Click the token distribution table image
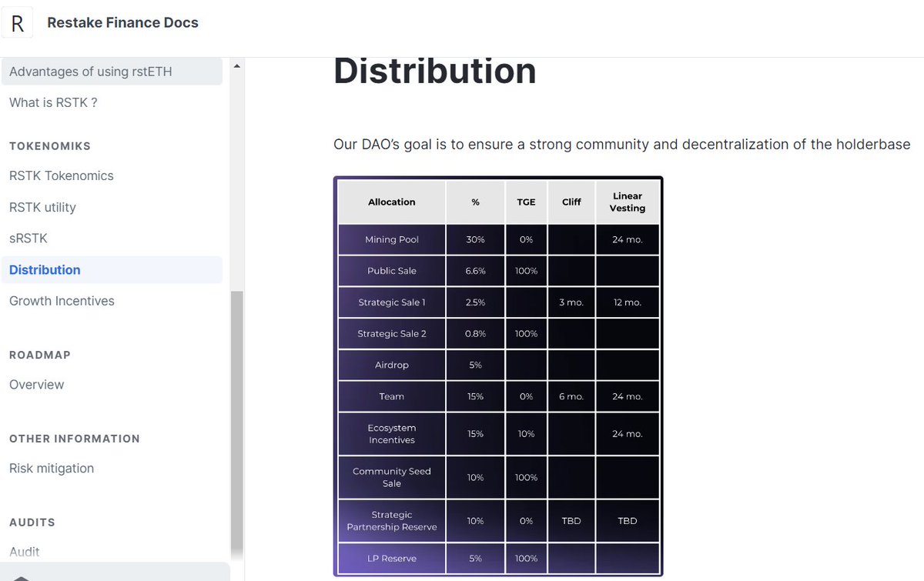Screen dimensions: 924x581 [x=497, y=377]
